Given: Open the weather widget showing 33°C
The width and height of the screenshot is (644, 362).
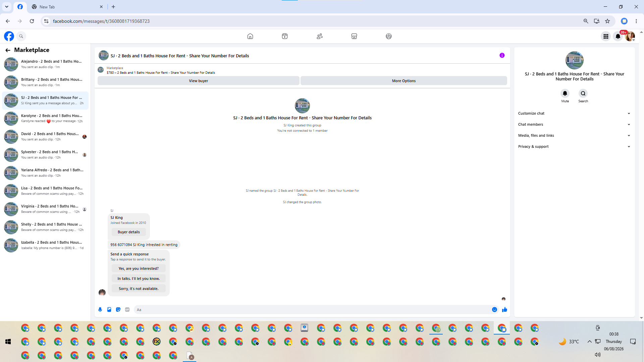Looking at the screenshot, I should (x=569, y=342).
